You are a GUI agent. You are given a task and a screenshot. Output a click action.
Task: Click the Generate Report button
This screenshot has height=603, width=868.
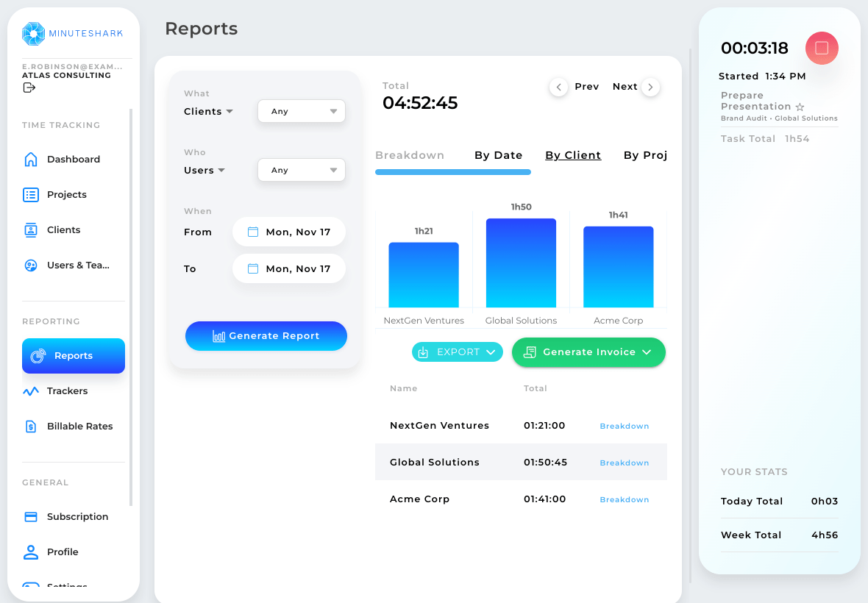tap(266, 335)
